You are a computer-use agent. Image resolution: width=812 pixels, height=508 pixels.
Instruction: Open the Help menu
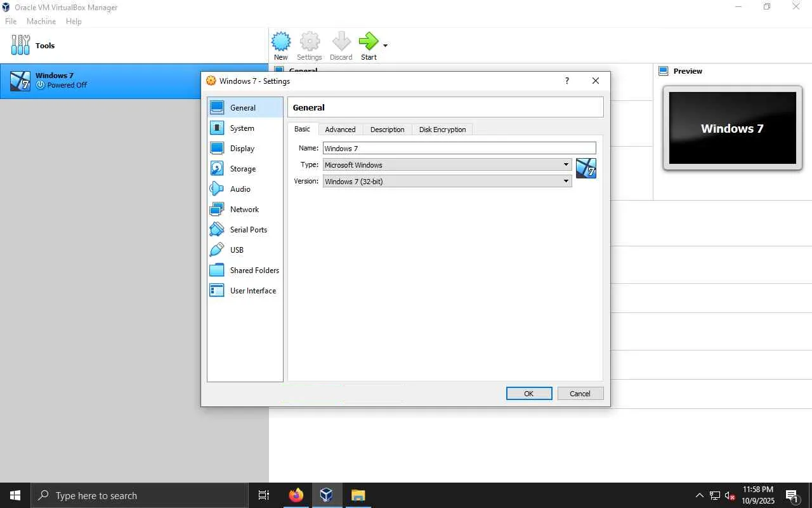[74, 21]
